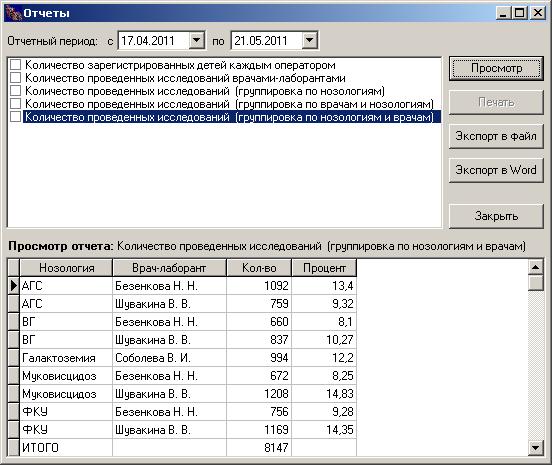Select cell with count 660
Viewport: 552px width, 465px height.
point(259,322)
